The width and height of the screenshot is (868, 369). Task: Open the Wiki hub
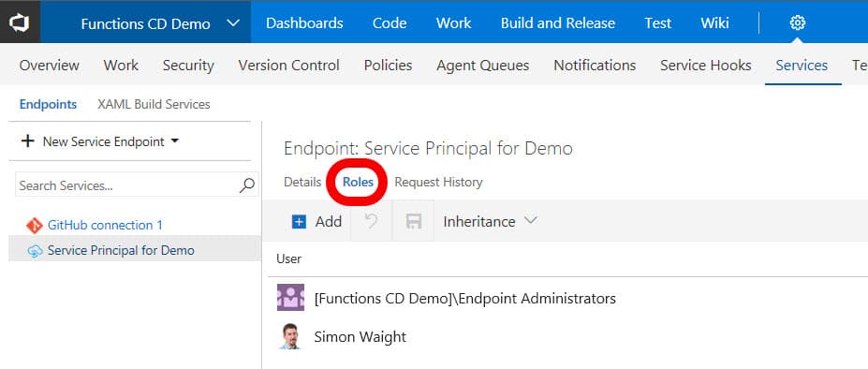(714, 23)
